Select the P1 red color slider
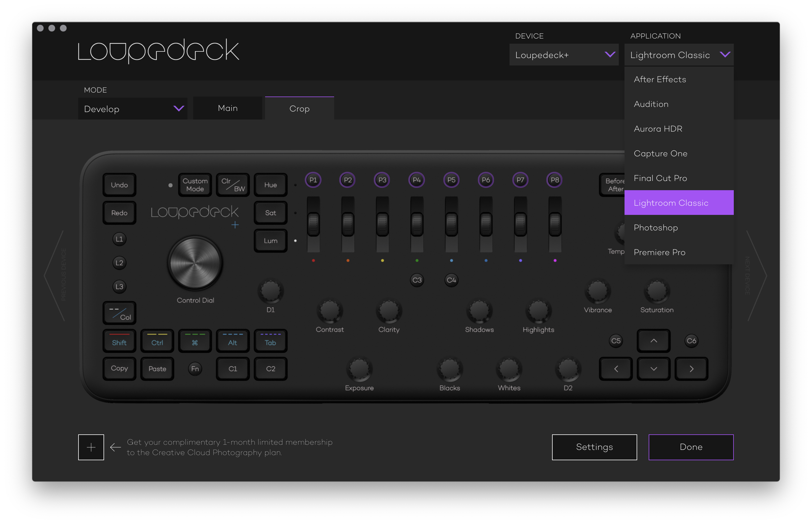 pos(313,224)
